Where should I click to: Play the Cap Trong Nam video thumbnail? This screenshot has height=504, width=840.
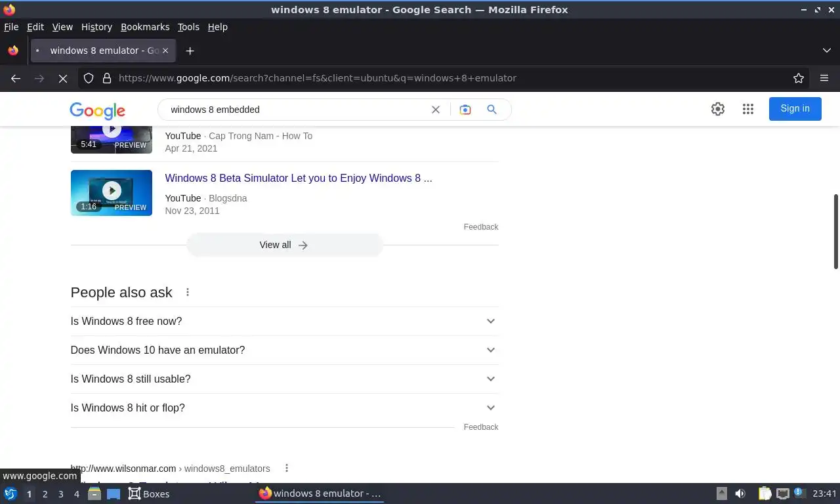coord(112,140)
